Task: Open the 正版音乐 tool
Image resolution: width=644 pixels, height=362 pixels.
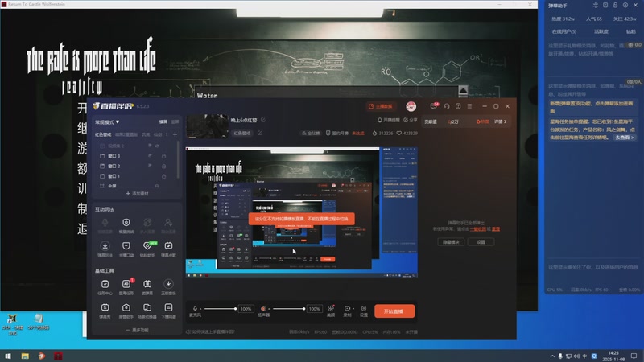Action: [x=168, y=287]
